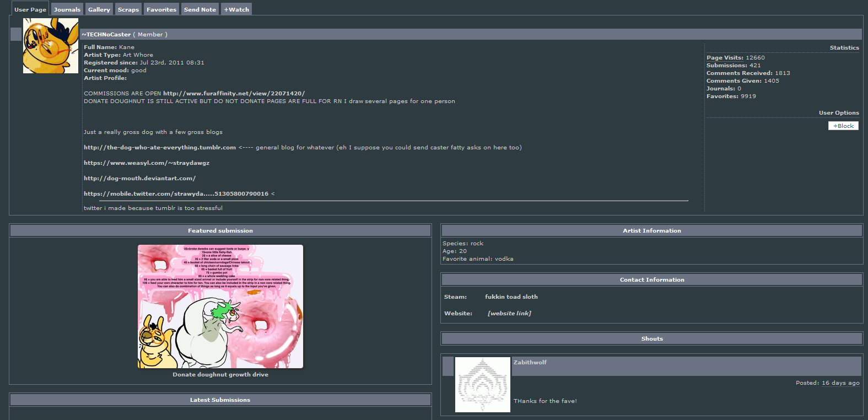Open the TECHNoCaster profile avatar
Image resolution: width=868 pixels, height=420 pixels.
coord(51,46)
